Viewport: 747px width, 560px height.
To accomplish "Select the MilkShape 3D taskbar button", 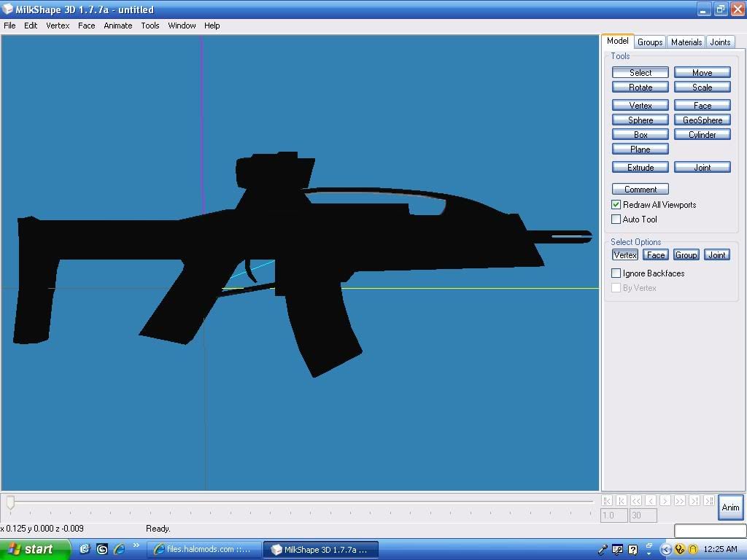I will [x=321, y=549].
